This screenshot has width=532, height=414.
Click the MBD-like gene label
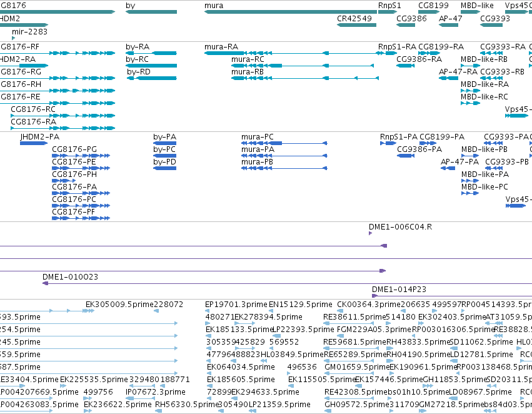477,6
